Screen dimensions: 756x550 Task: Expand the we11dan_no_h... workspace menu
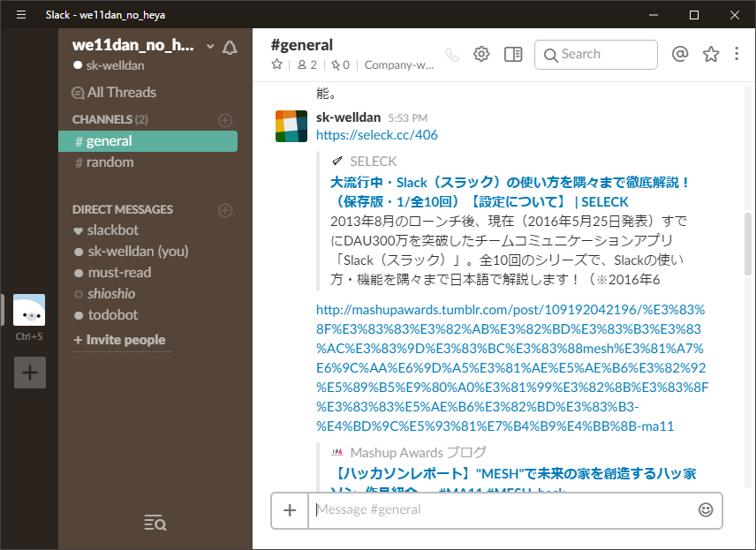[143, 46]
